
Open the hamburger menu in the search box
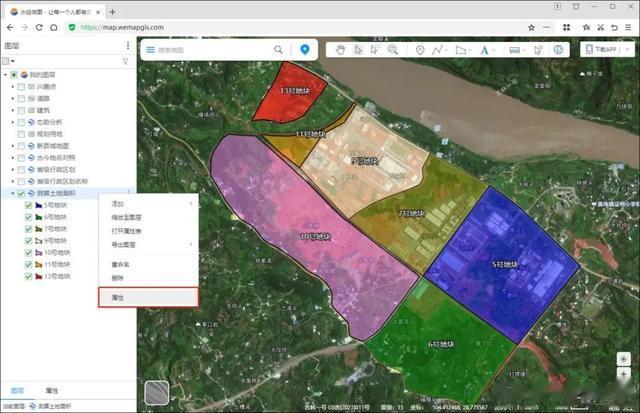coord(151,50)
